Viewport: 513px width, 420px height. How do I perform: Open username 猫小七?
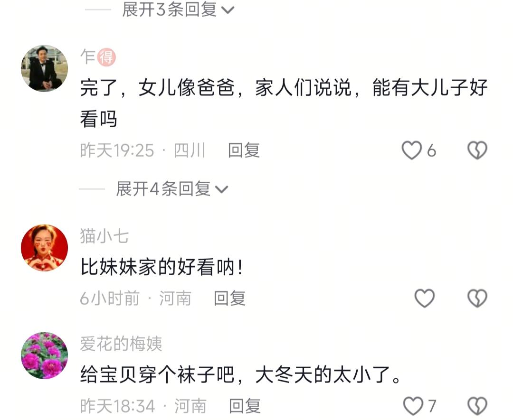[x=104, y=236]
